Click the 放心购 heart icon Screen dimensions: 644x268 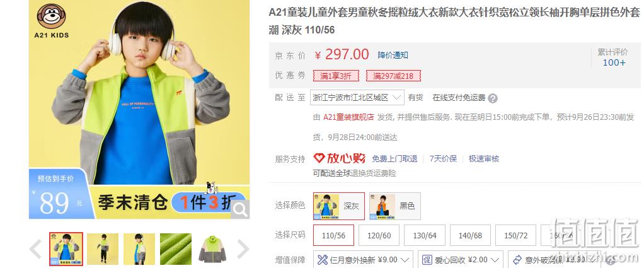click(x=319, y=158)
